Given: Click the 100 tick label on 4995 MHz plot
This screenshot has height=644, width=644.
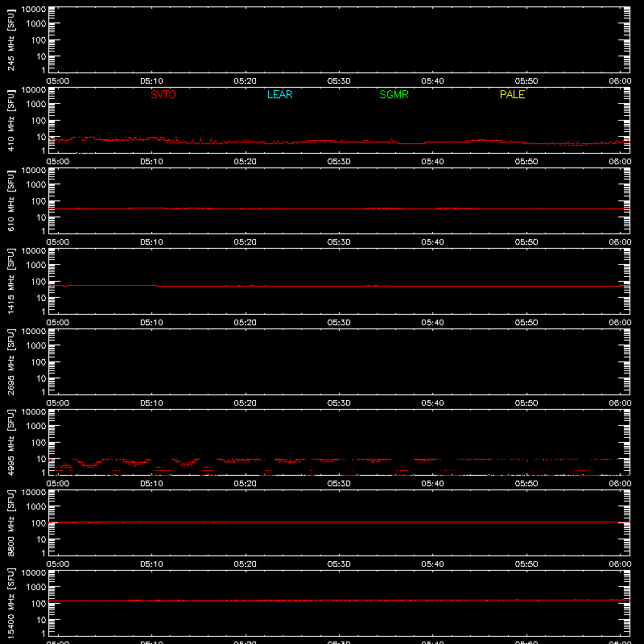Looking at the screenshot, I should [x=39, y=443].
